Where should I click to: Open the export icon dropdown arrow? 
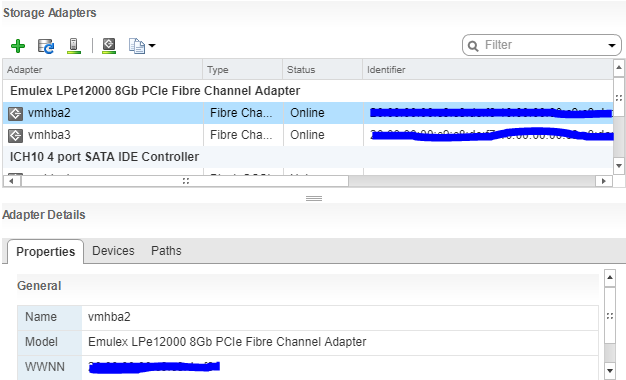152,46
